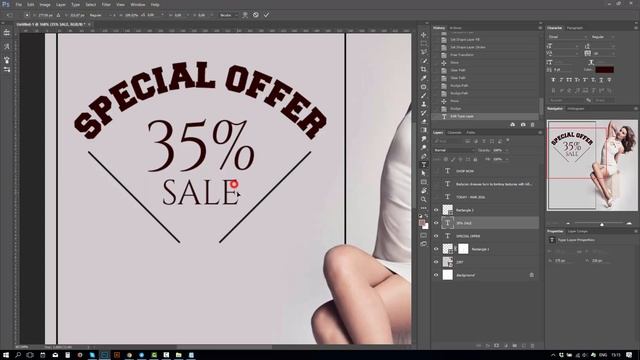Select the Eyedropper tool
This screenshot has width=640, height=360.
(x=424, y=78)
